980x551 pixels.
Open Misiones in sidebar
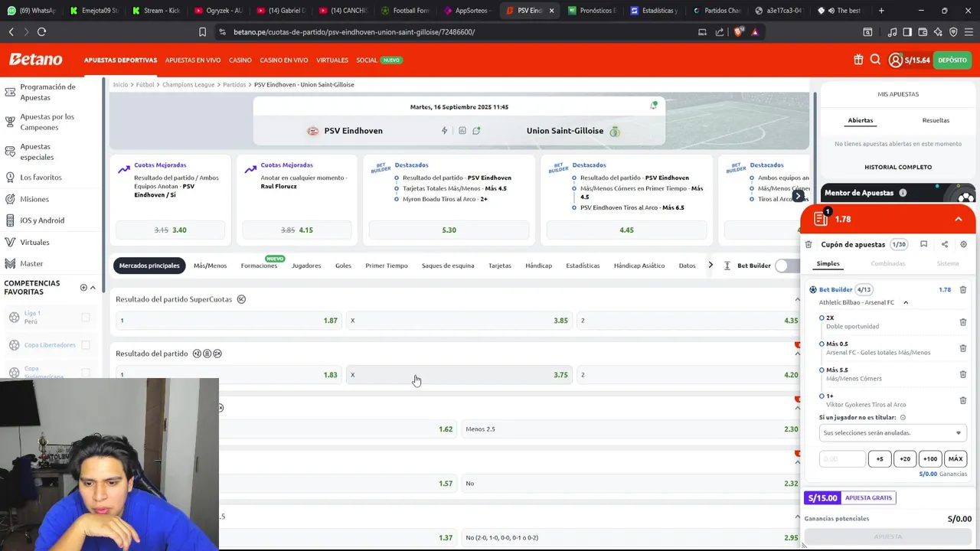[x=34, y=199]
